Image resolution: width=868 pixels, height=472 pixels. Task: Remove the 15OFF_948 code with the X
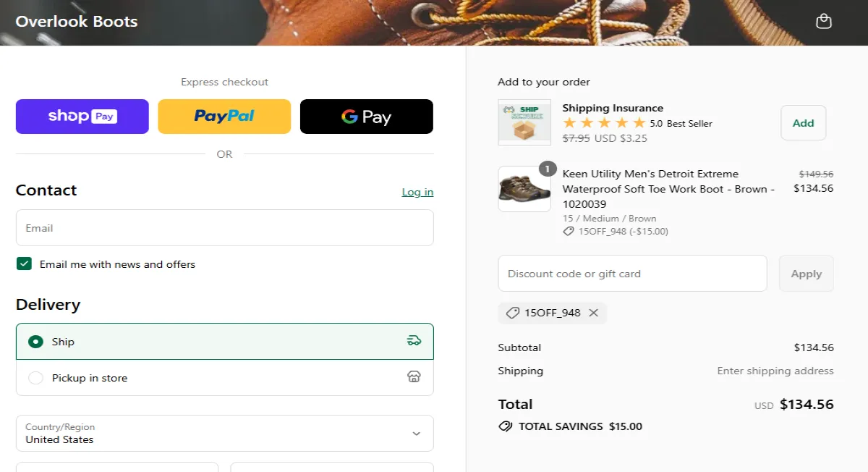594,313
